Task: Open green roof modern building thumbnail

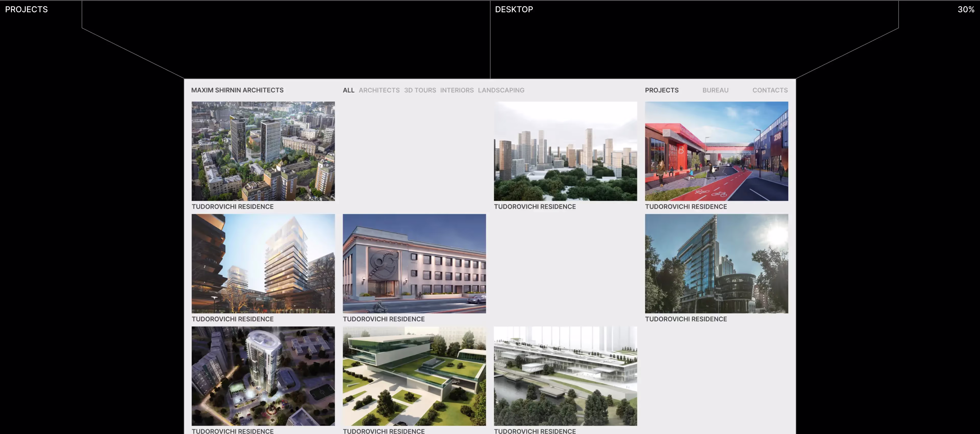Action: pos(414,376)
